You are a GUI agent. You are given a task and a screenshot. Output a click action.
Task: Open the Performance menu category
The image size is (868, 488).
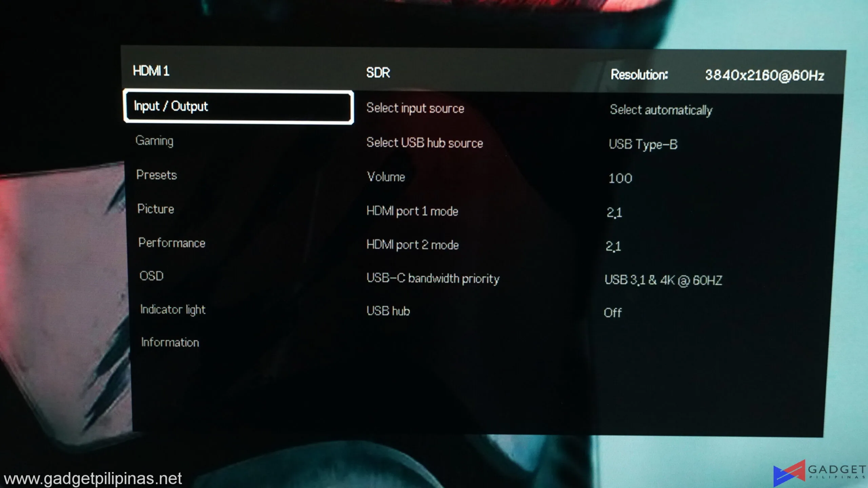pos(172,243)
